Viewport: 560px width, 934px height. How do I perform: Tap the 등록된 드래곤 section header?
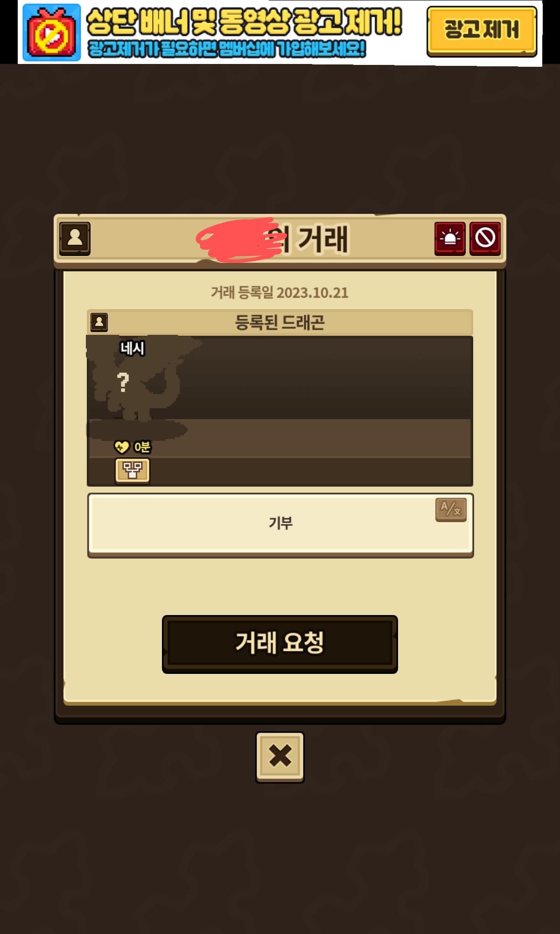(x=280, y=322)
